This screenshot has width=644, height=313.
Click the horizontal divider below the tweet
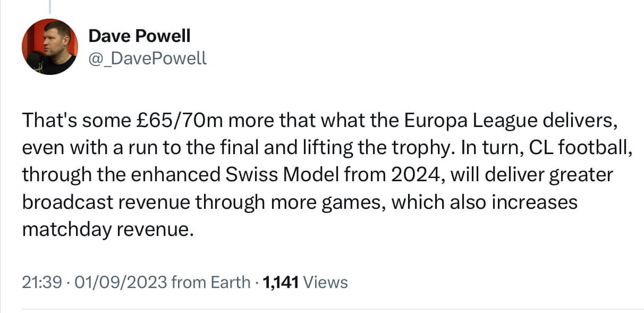coord(333,309)
